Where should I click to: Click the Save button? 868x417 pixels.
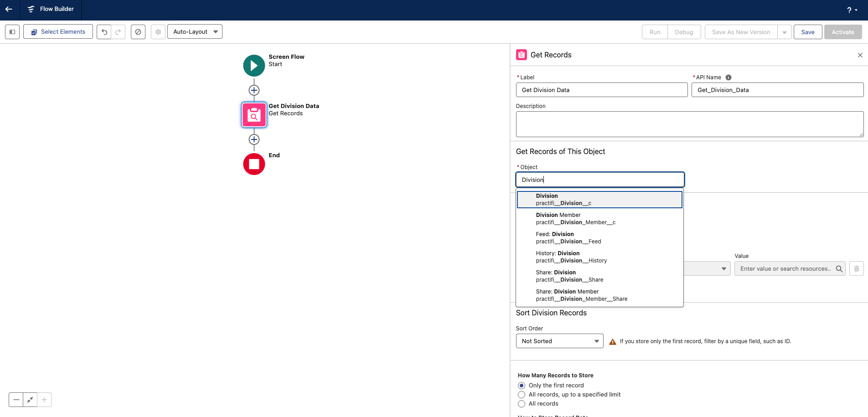tap(807, 32)
